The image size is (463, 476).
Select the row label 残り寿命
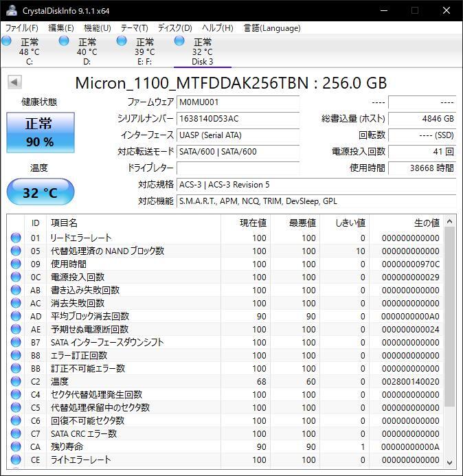point(67,446)
